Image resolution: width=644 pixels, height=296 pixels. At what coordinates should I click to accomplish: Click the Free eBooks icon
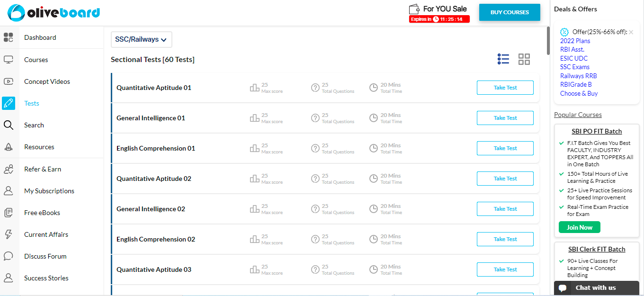[9, 213]
